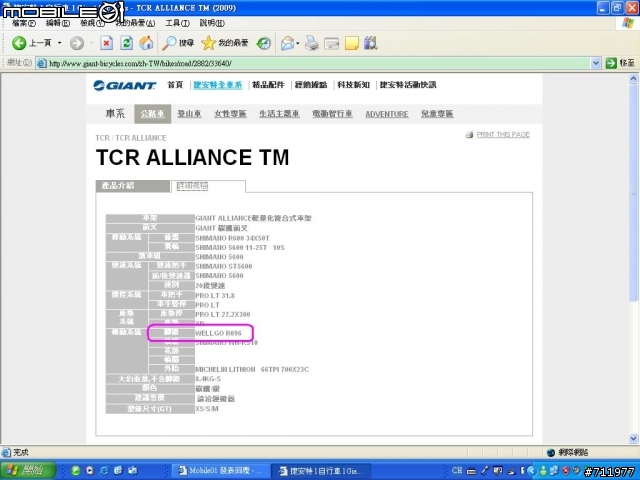Image resolution: width=640 pixels, height=480 pixels.
Task: Stop page loading with red X icon
Action: (107, 43)
